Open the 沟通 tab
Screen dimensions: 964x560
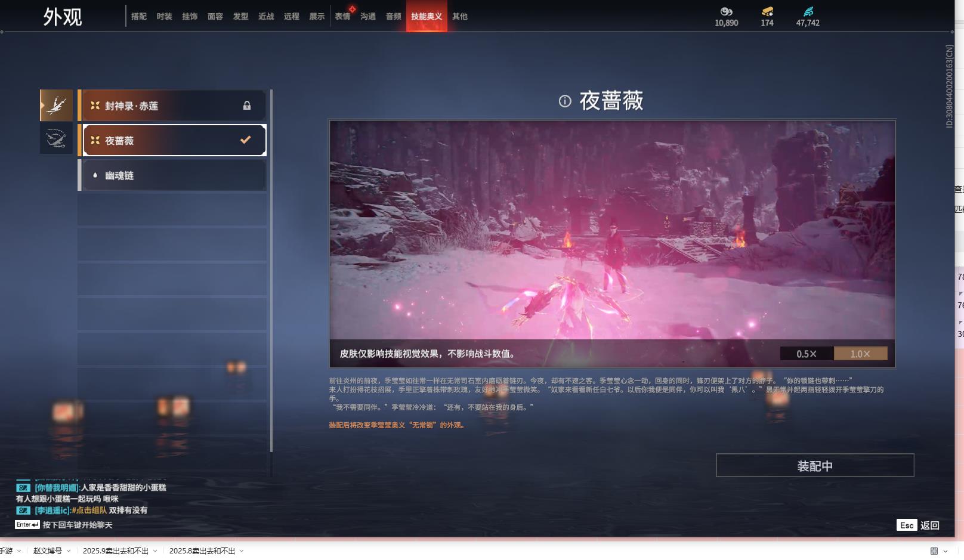click(x=368, y=17)
